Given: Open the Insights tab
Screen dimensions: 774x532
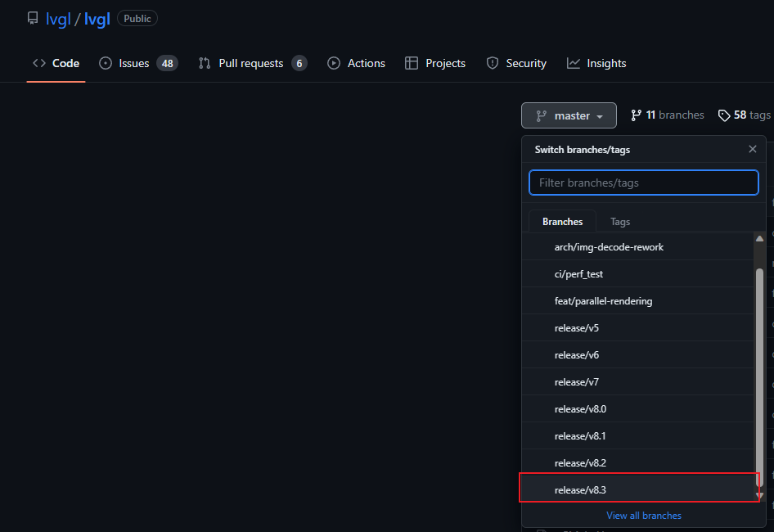Looking at the screenshot, I should point(596,63).
